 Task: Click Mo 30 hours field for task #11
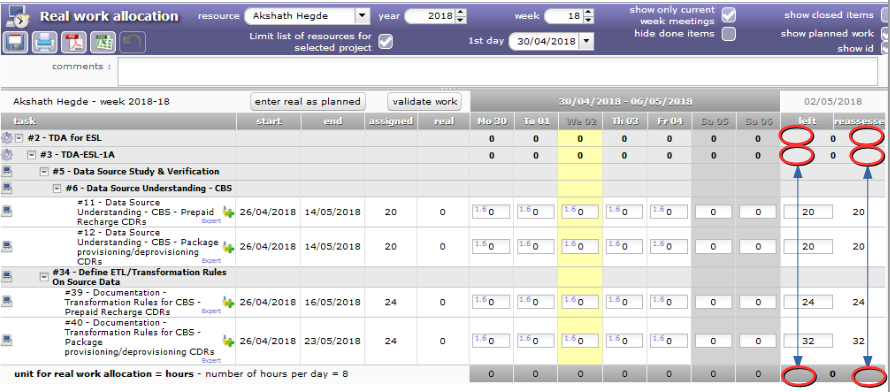coord(493,212)
